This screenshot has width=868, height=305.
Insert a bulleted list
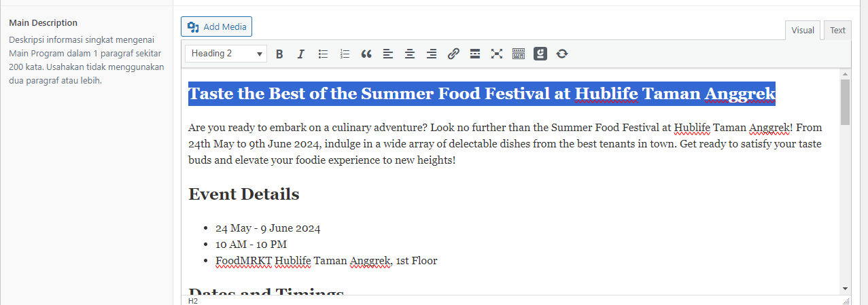click(x=323, y=54)
